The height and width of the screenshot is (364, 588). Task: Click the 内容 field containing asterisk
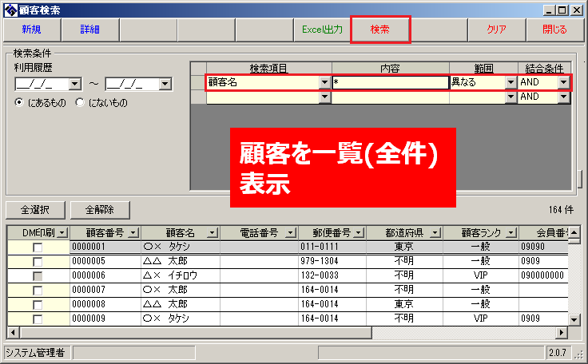coord(390,82)
